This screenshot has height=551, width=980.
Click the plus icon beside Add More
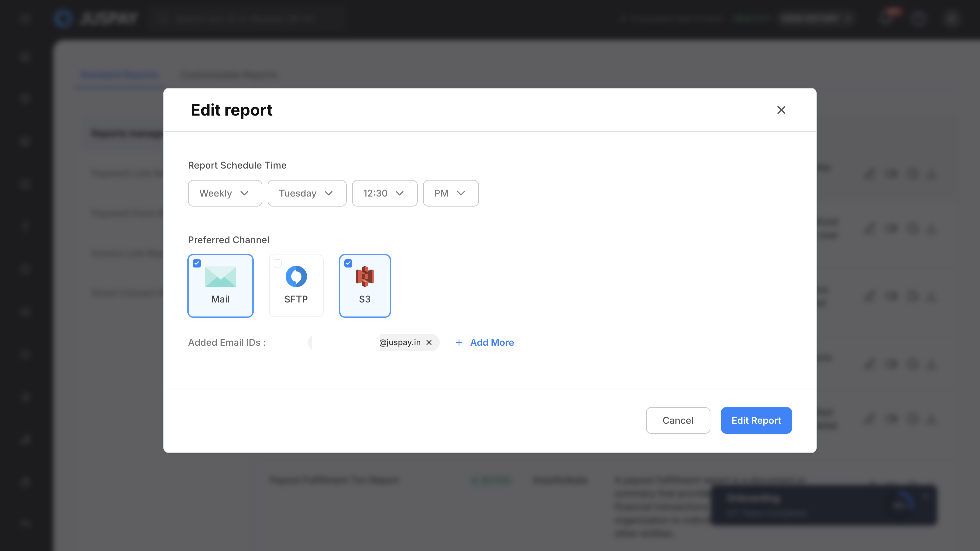tap(459, 342)
